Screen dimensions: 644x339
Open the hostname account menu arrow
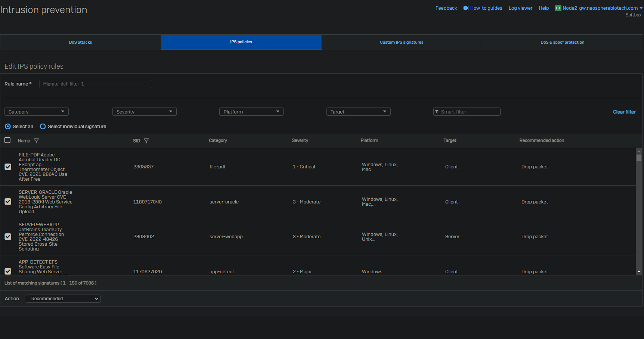tap(641, 8)
